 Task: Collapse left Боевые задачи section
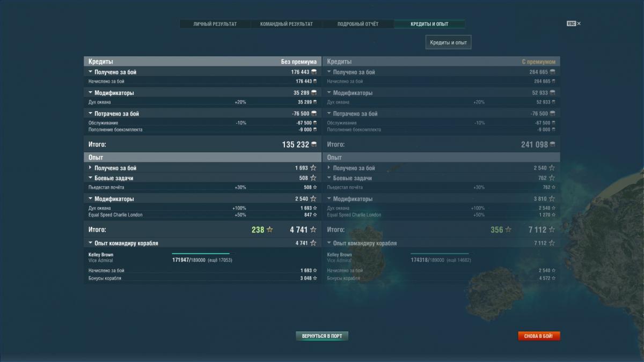tap(91, 178)
